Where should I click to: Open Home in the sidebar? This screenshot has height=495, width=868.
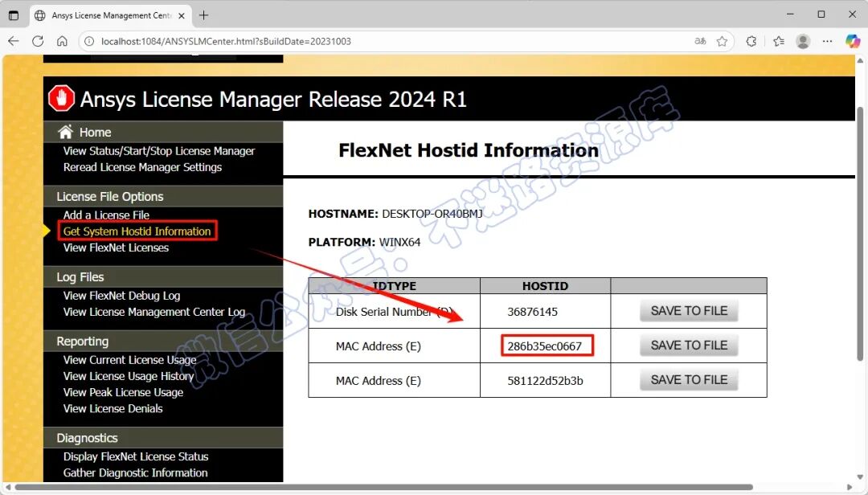tap(95, 133)
